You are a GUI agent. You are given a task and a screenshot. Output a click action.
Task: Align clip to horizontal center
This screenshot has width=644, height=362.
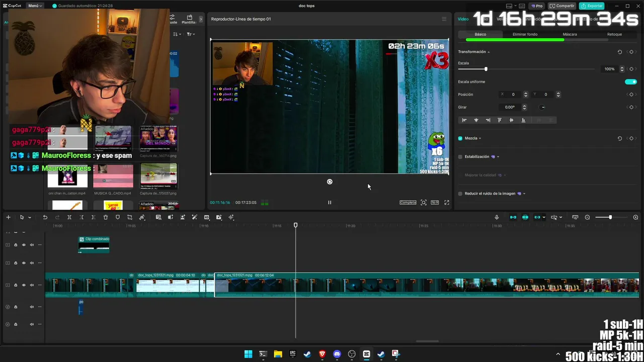(476, 120)
